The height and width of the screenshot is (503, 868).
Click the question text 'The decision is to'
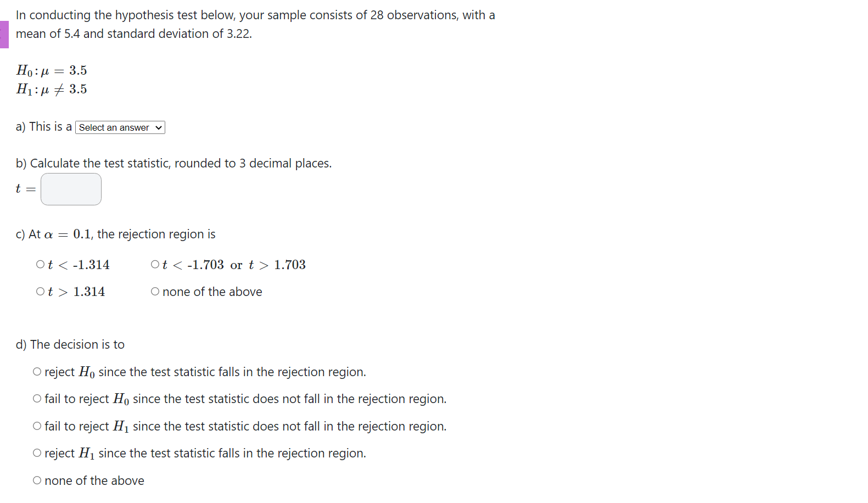(70, 344)
